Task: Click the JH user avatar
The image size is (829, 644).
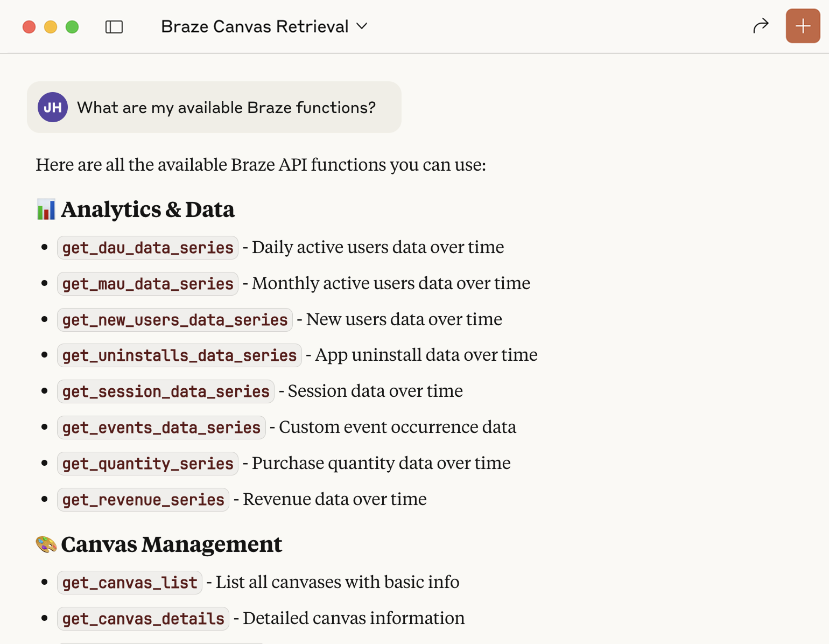Action: (x=53, y=107)
